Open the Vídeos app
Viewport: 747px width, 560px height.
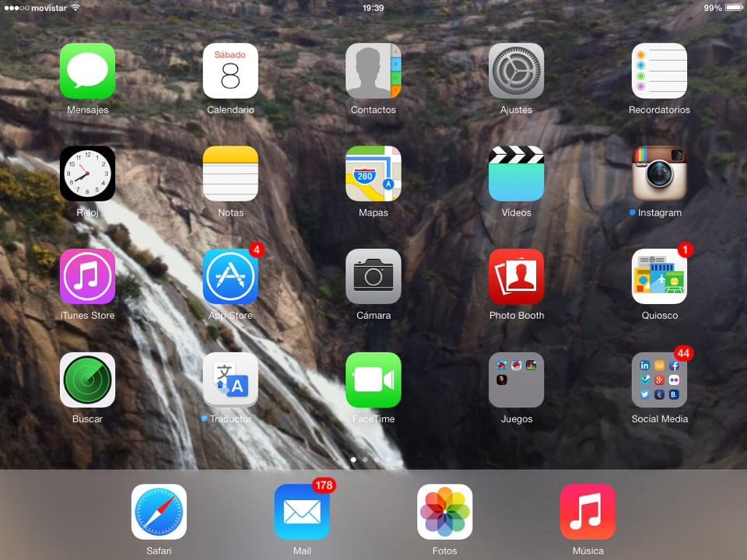pos(517,173)
